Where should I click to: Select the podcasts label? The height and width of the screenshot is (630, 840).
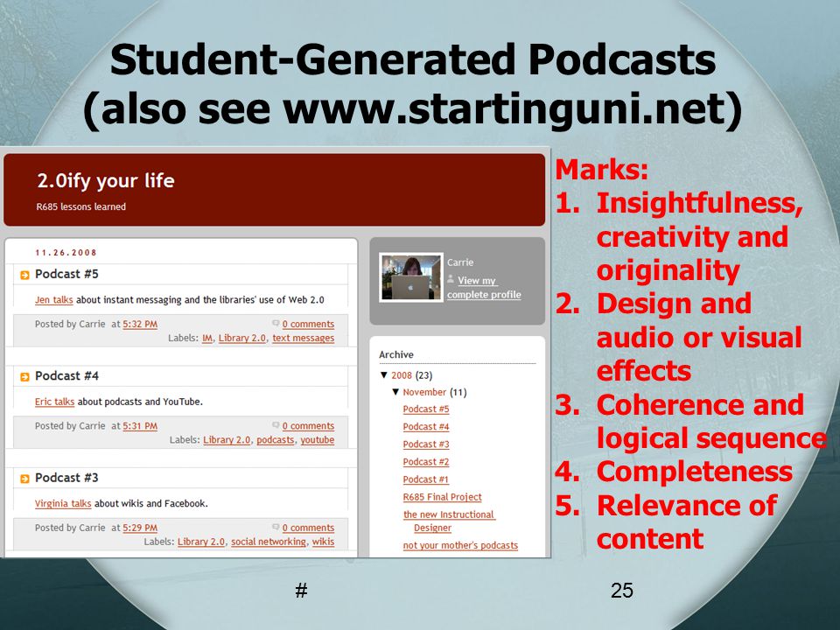click(x=276, y=440)
